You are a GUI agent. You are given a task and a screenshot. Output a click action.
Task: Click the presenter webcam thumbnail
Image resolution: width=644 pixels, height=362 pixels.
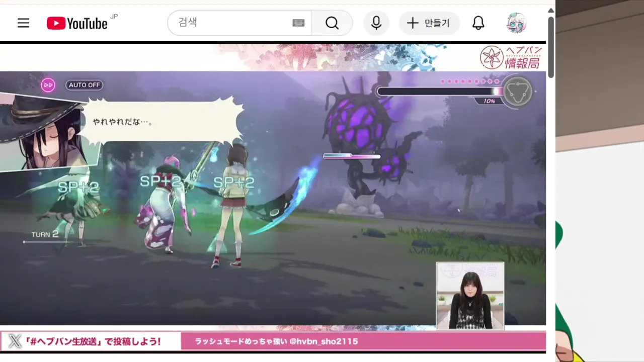[470, 296]
